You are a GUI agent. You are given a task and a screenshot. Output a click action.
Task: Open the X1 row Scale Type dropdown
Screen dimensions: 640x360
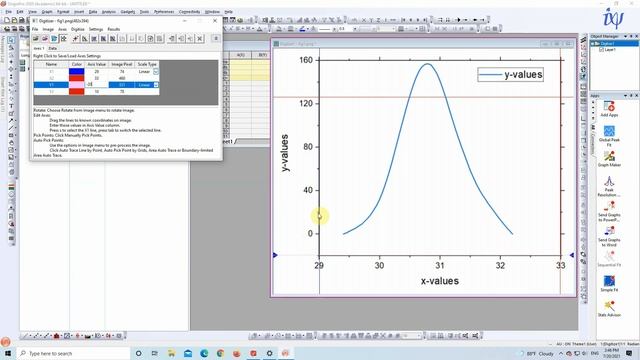(156, 71)
